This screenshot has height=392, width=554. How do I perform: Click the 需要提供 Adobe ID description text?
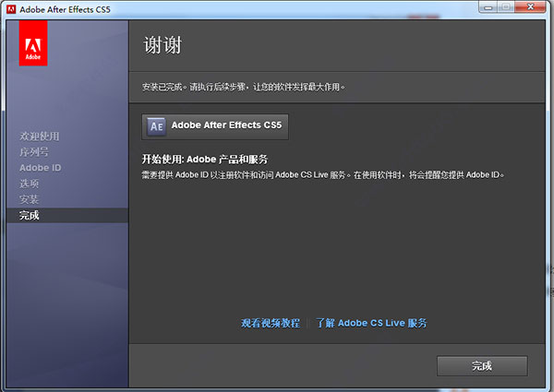323,174
